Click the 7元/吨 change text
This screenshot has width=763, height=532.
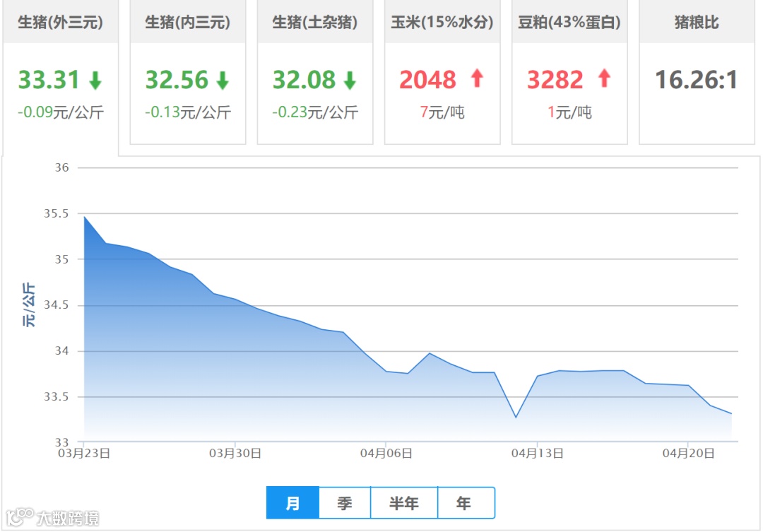pos(442,112)
